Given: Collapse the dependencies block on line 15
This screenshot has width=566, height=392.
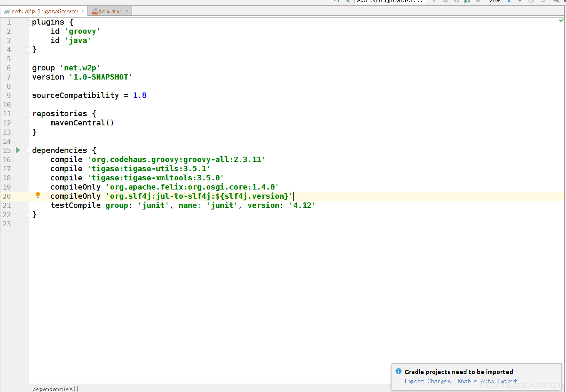Looking at the screenshot, I should [29, 151].
